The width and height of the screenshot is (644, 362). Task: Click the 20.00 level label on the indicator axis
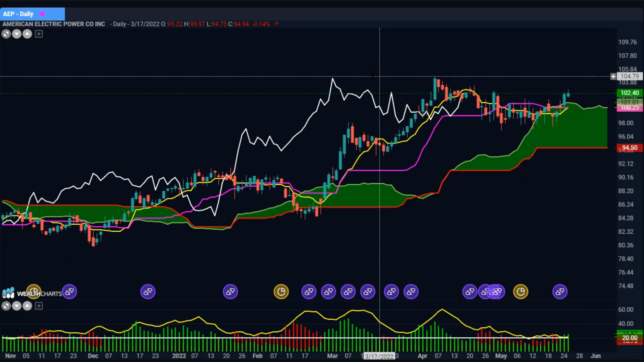pyautogui.click(x=630, y=338)
